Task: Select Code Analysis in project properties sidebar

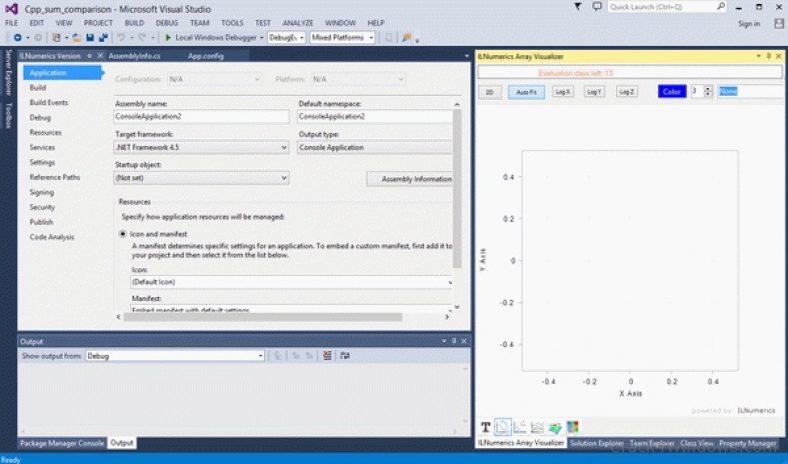Action: pyautogui.click(x=52, y=237)
